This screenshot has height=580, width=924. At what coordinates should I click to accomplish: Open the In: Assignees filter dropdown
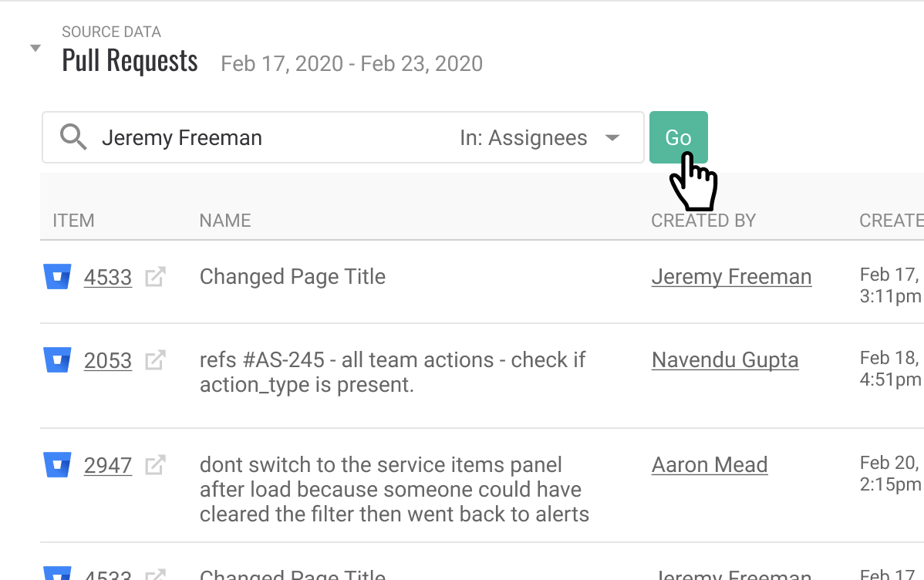click(540, 138)
